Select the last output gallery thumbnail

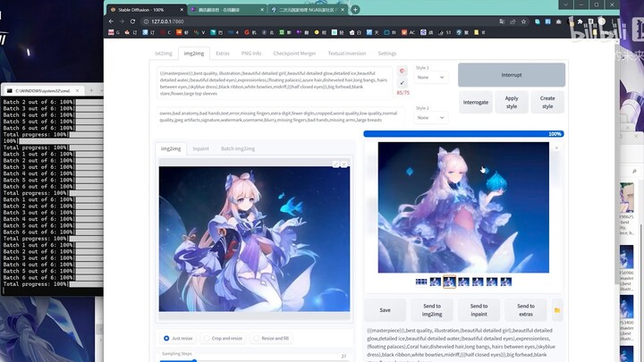506,282
